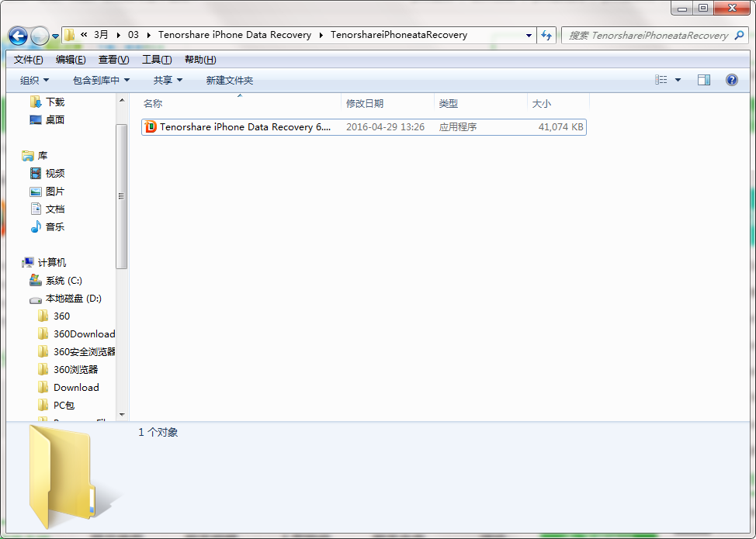756x539 pixels.
Task: Click the 3月 breadcrumb in address bar
Action: click(x=101, y=35)
